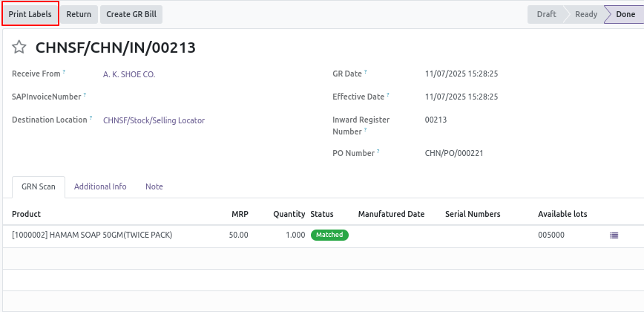Show the SAPInvoiceNumber help question mark
The image size is (644, 312).
[85, 94]
